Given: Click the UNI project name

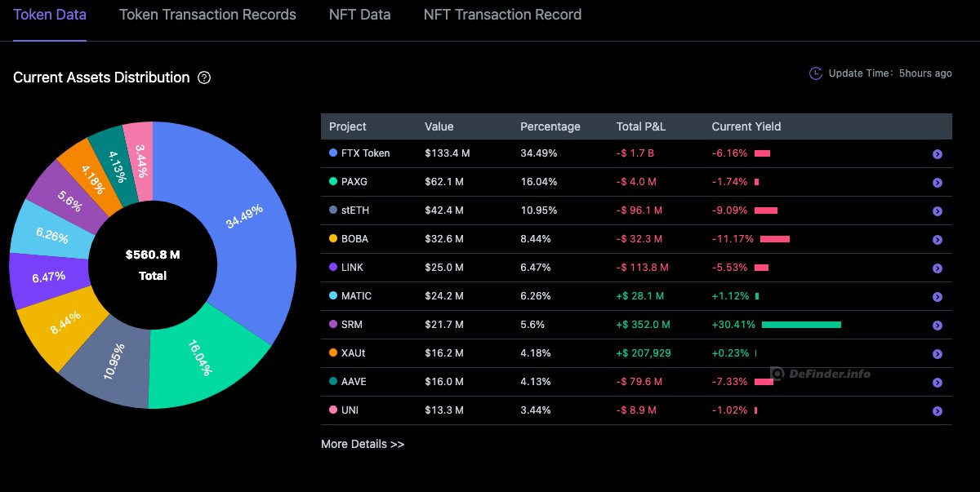Looking at the screenshot, I should [351, 410].
